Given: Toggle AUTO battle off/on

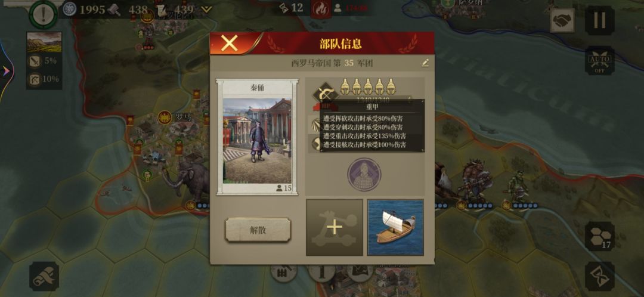Looking at the screenshot, I should pyautogui.click(x=600, y=60).
